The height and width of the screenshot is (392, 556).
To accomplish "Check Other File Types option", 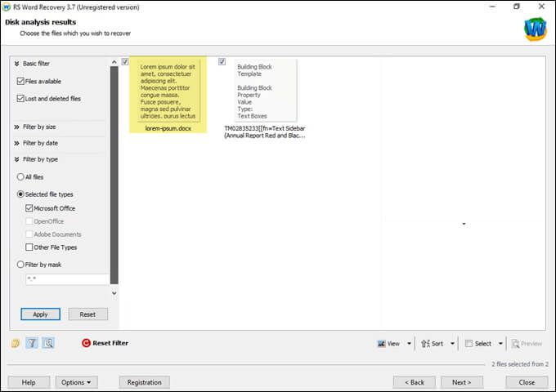I will coord(29,247).
